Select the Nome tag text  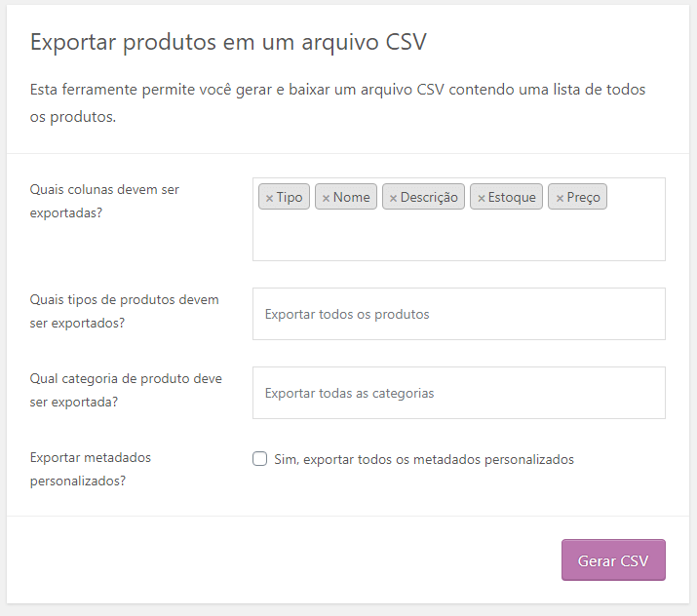[x=351, y=197]
